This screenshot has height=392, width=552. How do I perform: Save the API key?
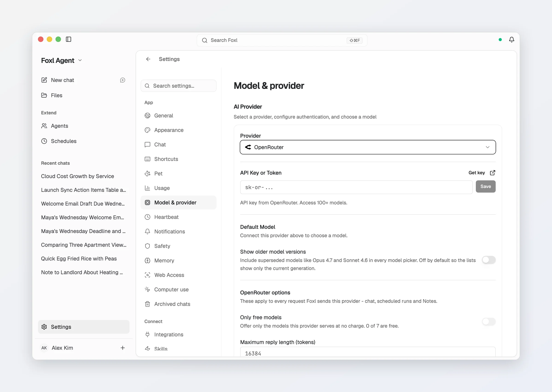[485, 187]
